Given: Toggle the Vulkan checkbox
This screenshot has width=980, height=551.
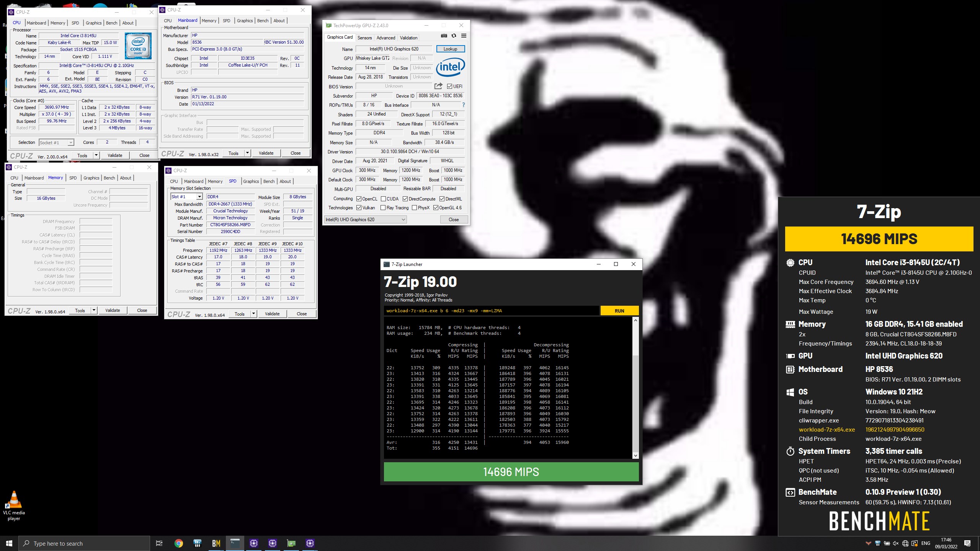Looking at the screenshot, I should (359, 208).
